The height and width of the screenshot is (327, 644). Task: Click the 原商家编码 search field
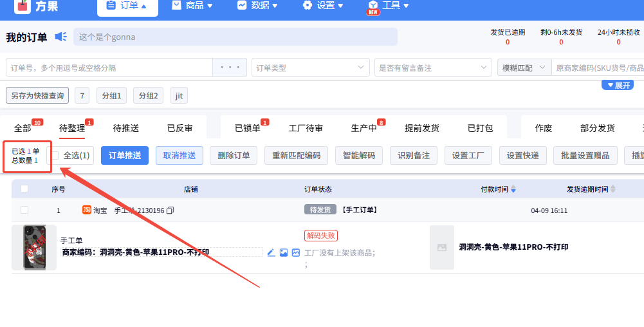[598, 68]
